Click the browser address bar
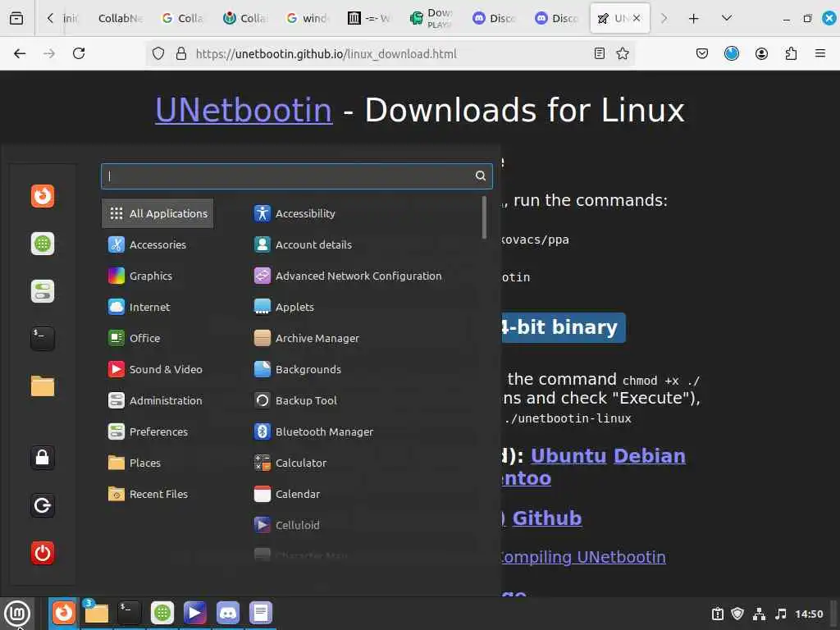Image resolution: width=840 pixels, height=630 pixels. click(391, 53)
